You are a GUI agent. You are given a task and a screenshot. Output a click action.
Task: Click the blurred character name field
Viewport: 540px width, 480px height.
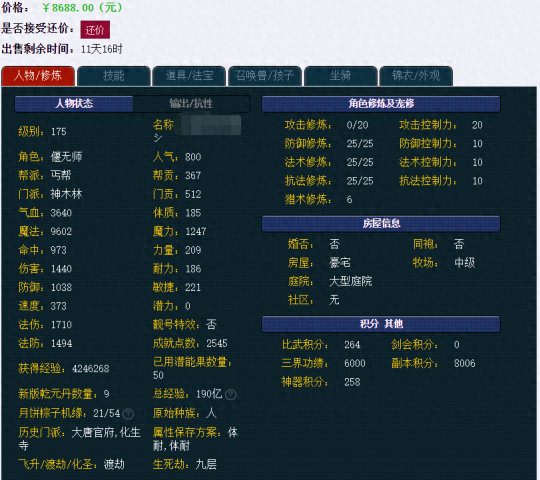[208, 125]
